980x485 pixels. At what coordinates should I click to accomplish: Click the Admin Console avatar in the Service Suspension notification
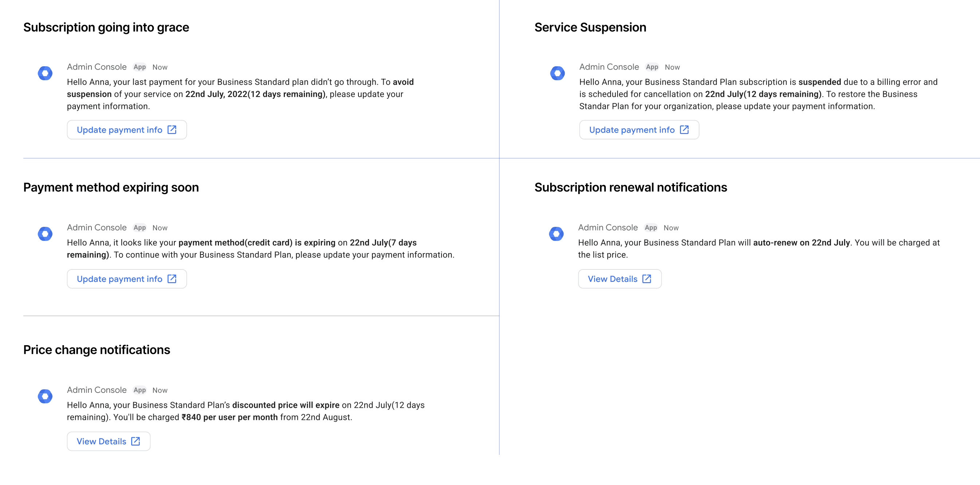coord(557,73)
